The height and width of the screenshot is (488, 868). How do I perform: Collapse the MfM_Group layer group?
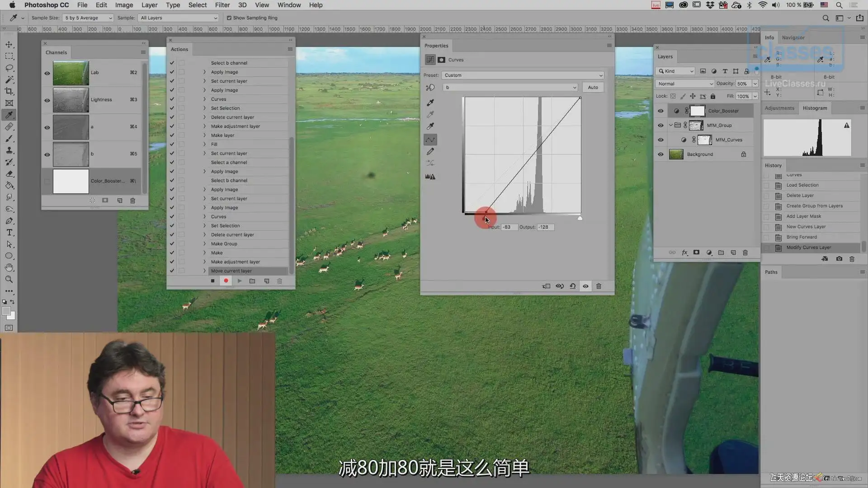click(x=670, y=125)
